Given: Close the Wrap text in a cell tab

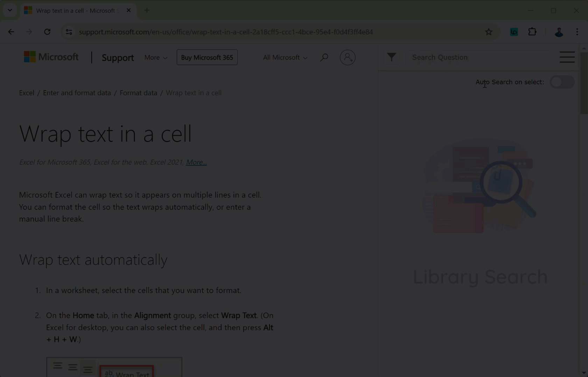Looking at the screenshot, I should 129,10.
